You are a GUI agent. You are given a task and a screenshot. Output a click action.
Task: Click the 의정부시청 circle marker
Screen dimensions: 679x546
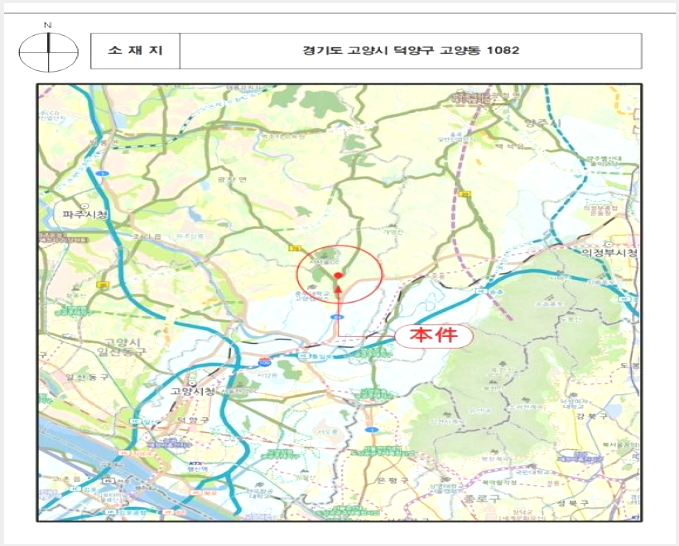610,244
